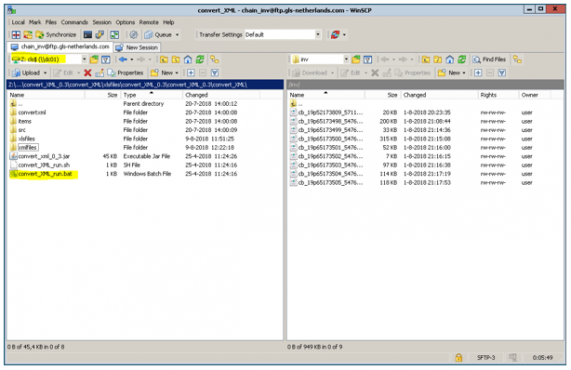Refresh the local panel with green arrows icon
571x370 pixels.
point(200,59)
